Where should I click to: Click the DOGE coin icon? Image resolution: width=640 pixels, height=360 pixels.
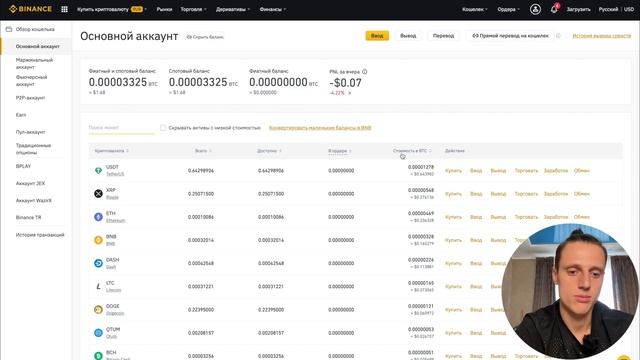click(98, 310)
